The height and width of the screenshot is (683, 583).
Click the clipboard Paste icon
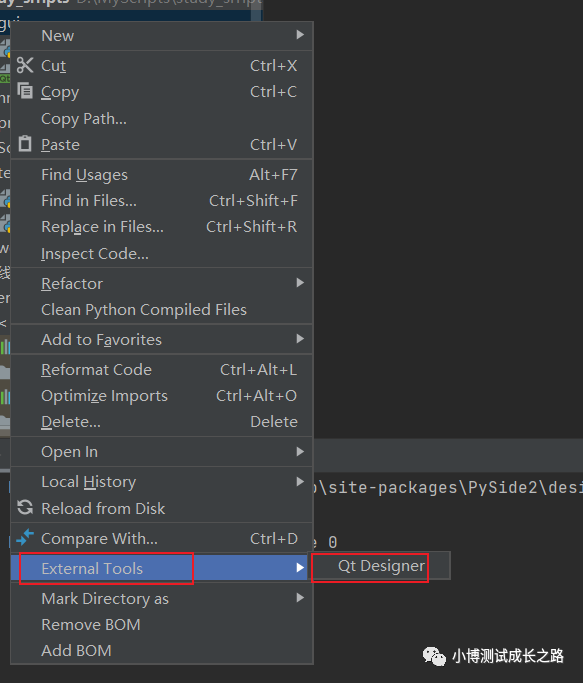pyautogui.click(x=25, y=144)
